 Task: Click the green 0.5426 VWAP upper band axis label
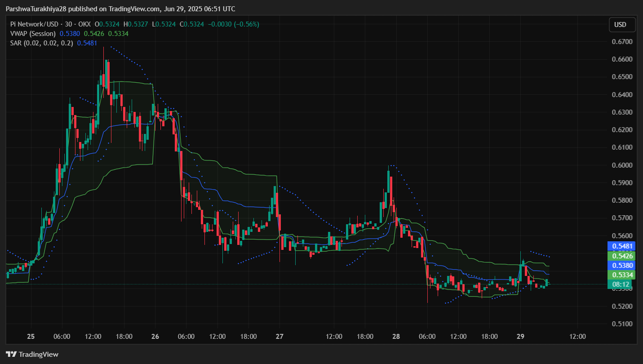point(621,256)
